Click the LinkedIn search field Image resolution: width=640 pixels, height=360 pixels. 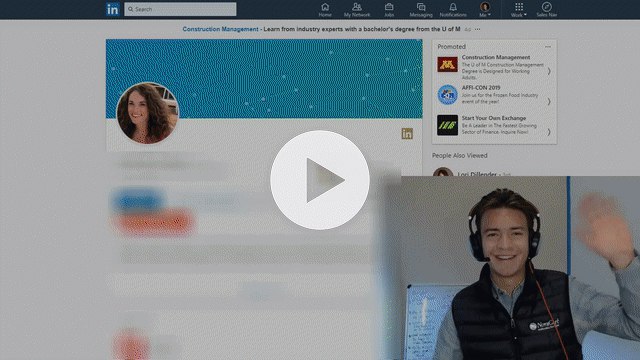tap(180, 9)
